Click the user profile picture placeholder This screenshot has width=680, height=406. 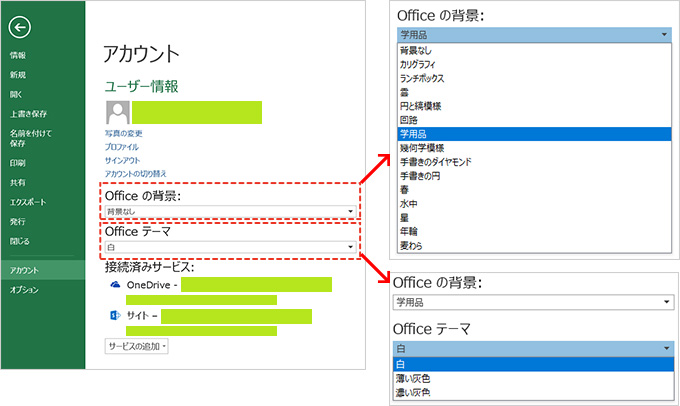pyautogui.click(x=118, y=112)
